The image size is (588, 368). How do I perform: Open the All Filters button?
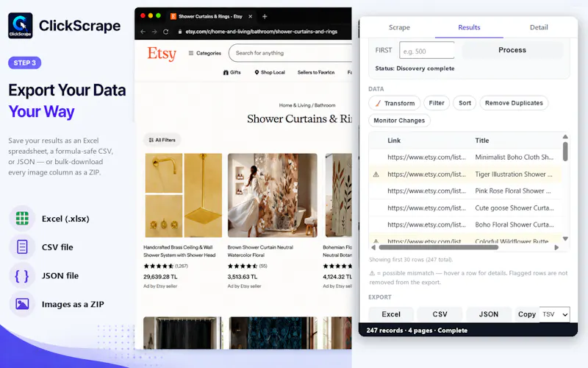coord(162,140)
